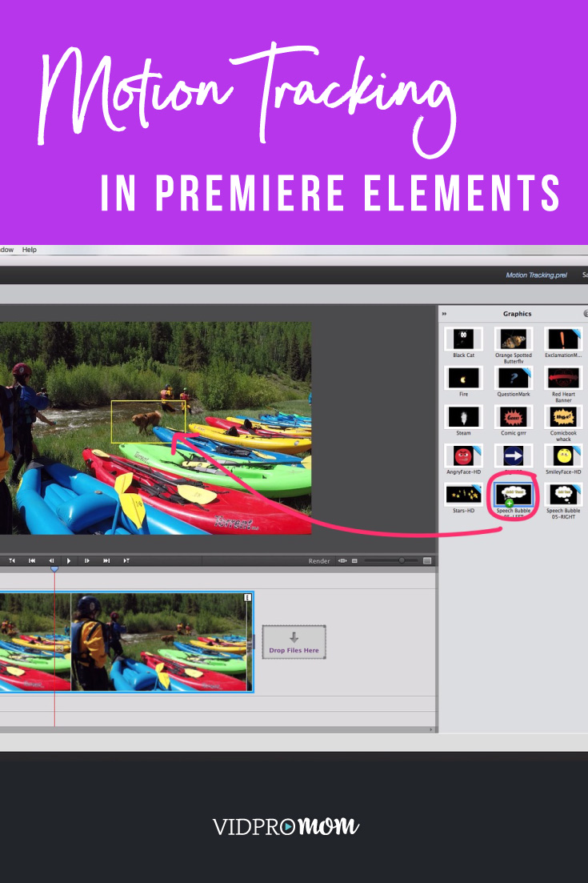Go to next edit point
The width and height of the screenshot is (588, 883).
coord(106,561)
